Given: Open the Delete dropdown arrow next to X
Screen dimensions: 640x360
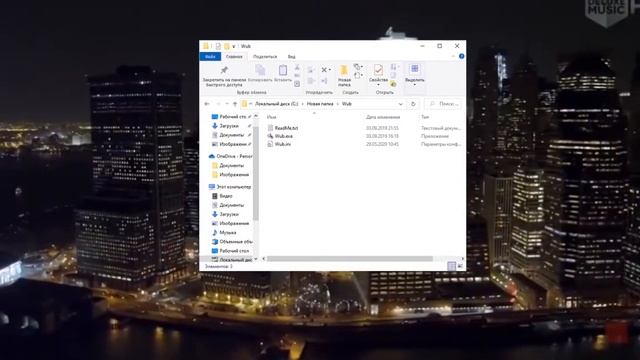Looking at the screenshot, I should pos(330,70).
